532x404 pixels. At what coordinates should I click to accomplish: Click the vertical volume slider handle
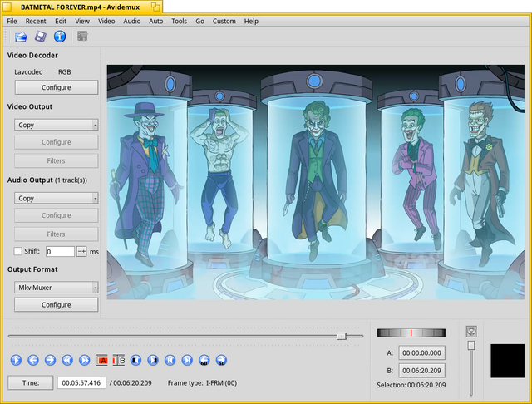pyautogui.click(x=471, y=345)
